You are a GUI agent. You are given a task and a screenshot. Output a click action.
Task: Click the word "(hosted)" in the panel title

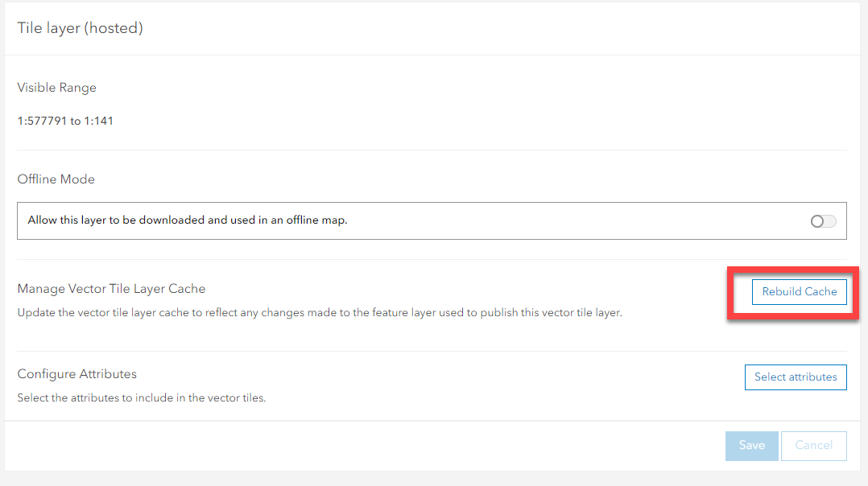[x=117, y=28]
